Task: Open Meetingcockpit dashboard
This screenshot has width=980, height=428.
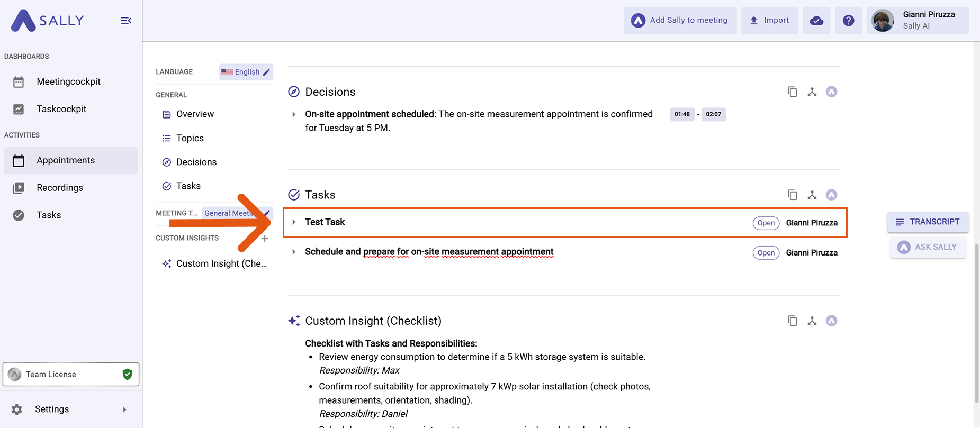Action: point(68,81)
